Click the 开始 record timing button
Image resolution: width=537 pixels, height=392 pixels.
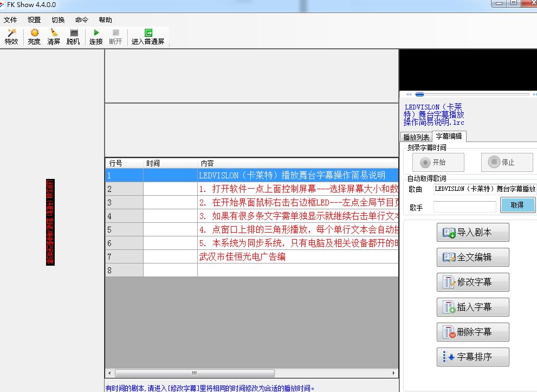[x=438, y=162]
